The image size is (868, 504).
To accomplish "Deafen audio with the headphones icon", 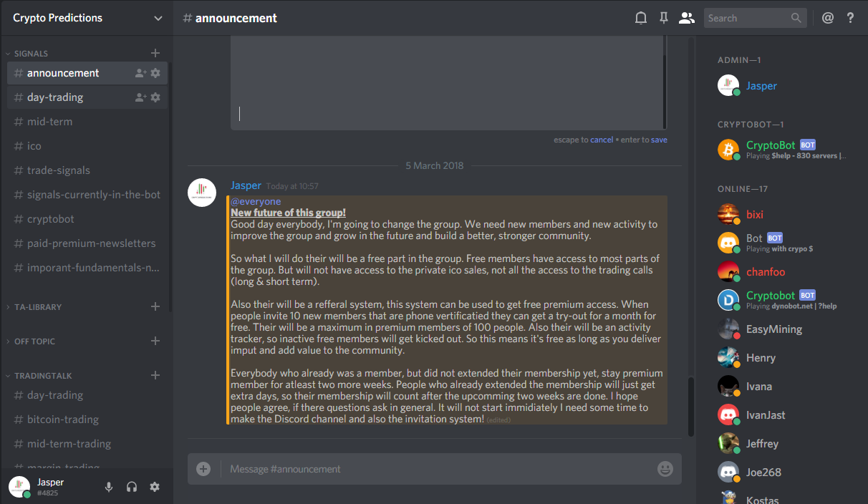I will point(132,487).
